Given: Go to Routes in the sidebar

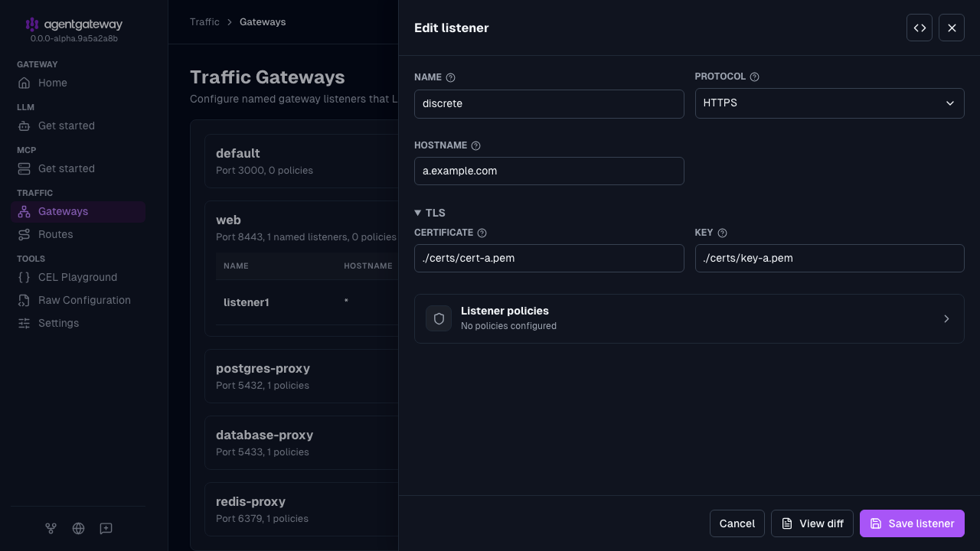Looking at the screenshot, I should point(78,234).
